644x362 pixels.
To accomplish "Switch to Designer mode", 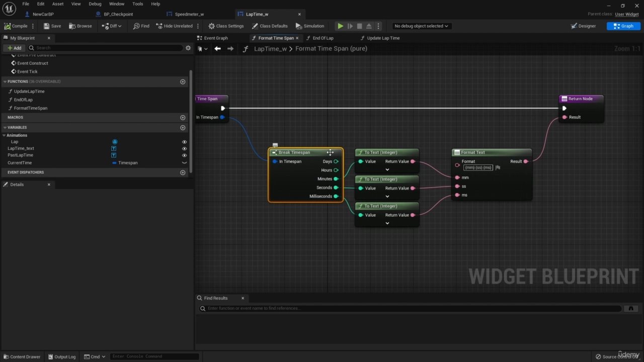I will pos(584,26).
